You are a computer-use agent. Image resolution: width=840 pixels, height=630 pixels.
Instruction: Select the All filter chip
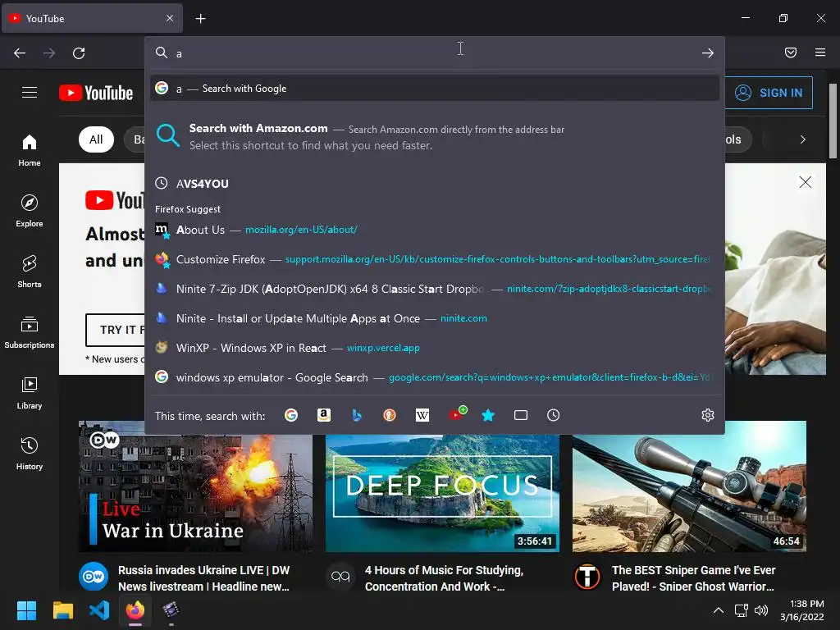pyautogui.click(x=96, y=139)
